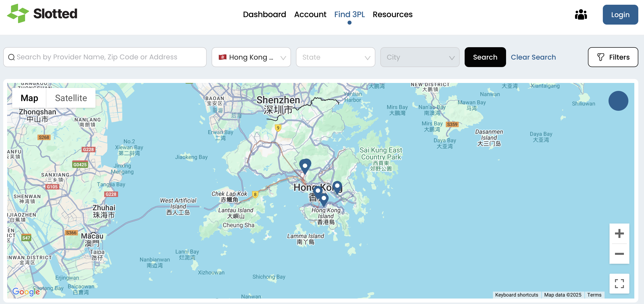This screenshot has width=644, height=304.
Task: Open the Dashboard menu item
Action: click(x=265, y=14)
